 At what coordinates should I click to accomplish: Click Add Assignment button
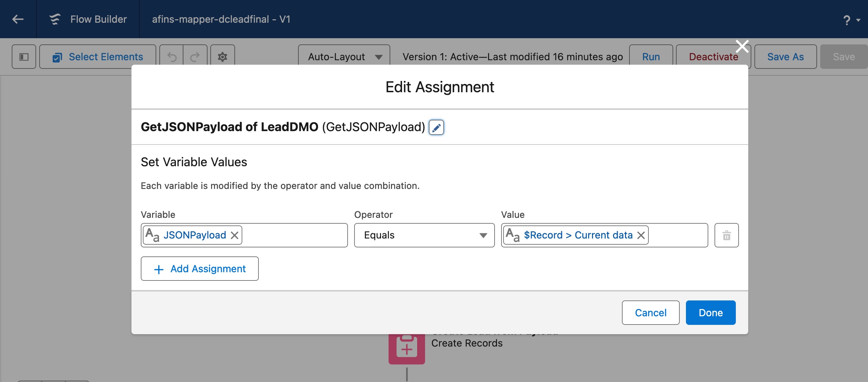coord(200,269)
